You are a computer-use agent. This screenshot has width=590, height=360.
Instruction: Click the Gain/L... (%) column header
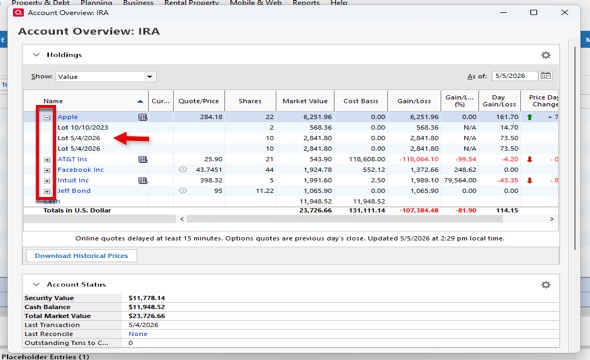point(459,101)
